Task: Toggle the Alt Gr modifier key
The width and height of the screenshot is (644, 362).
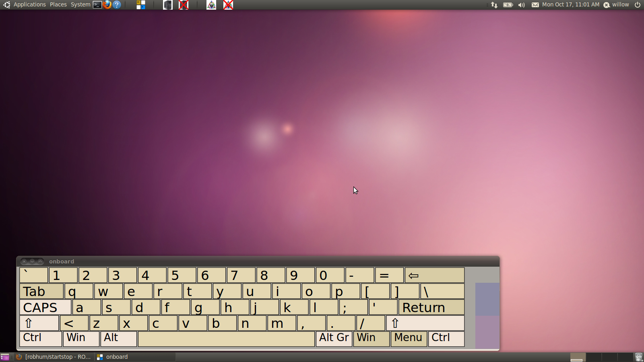Action: [334, 338]
